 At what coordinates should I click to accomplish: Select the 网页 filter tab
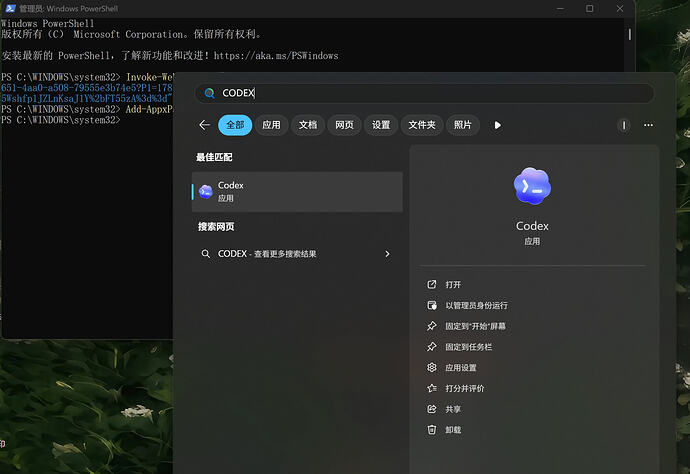pyautogui.click(x=345, y=125)
